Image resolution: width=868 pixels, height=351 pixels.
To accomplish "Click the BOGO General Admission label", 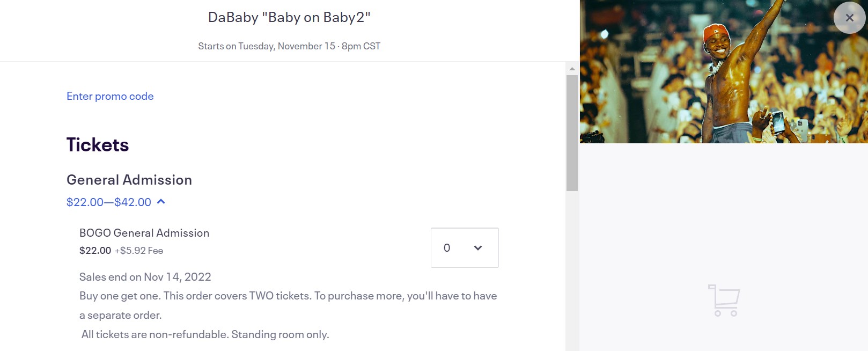I will 144,233.
